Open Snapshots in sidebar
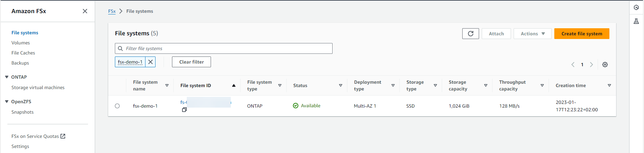 [23, 112]
